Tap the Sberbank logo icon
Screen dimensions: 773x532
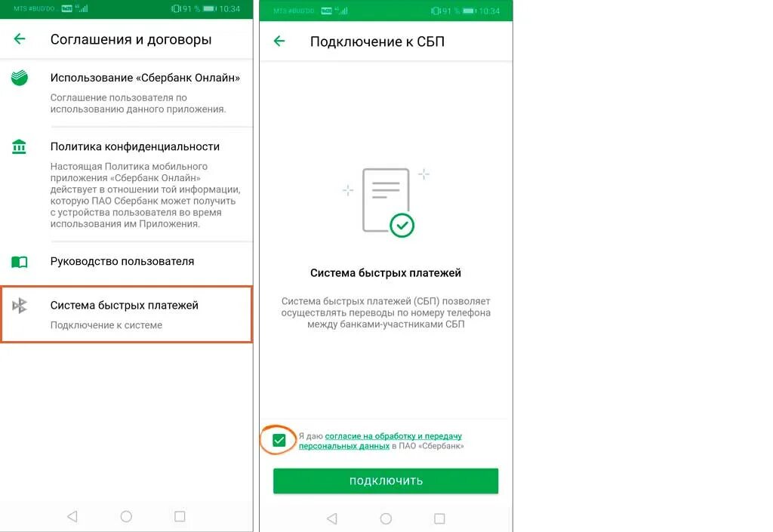tap(19, 78)
